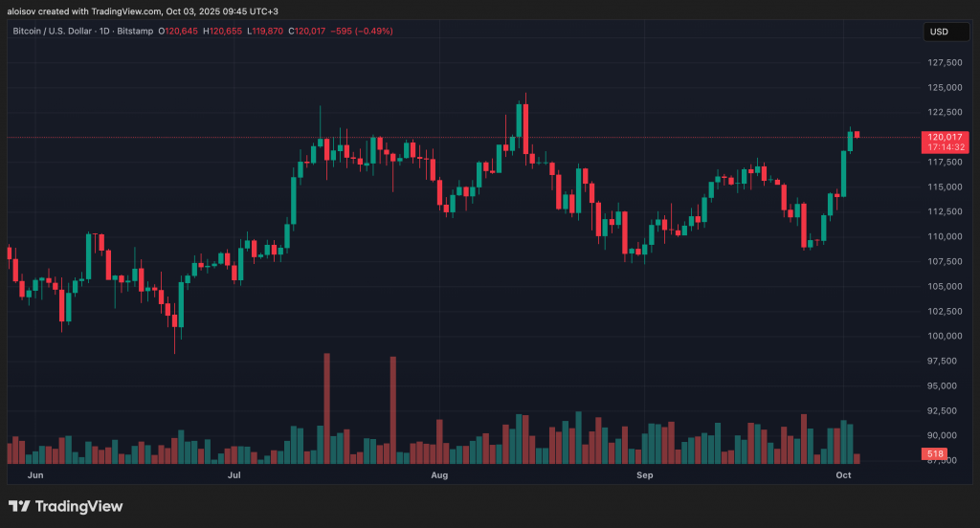Click the TradingView logo at bottom left
Image resolution: width=980 pixels, height=528 pixels.
(x=66, y=506)
